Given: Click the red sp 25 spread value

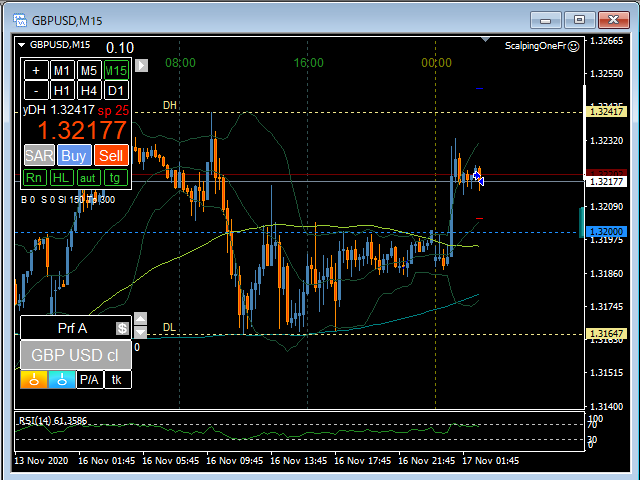Looking at the screenshot, I should (113, 110).
